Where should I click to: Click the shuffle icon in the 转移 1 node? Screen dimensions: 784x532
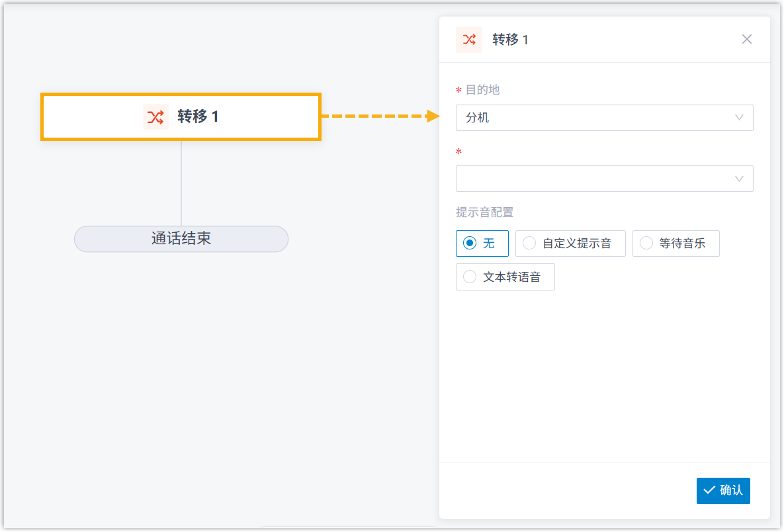155,117
